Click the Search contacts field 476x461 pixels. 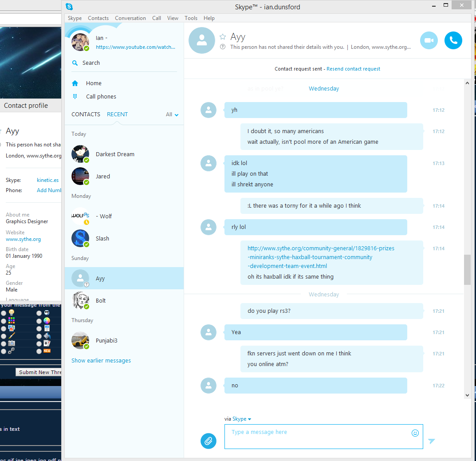coord(124,63)
